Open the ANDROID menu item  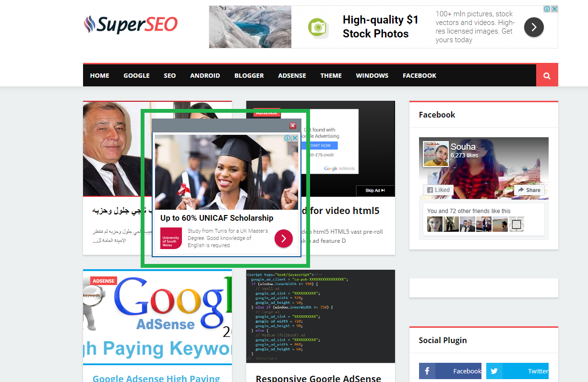(205, 76)
